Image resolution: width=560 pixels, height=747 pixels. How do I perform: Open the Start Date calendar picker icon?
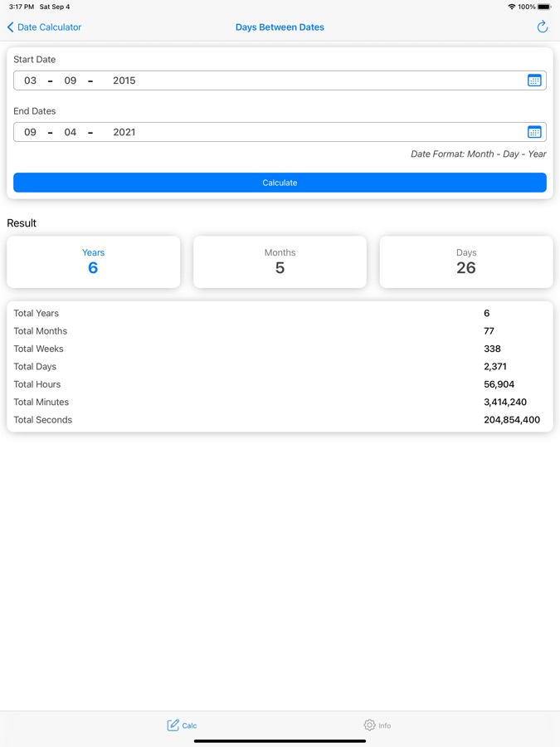tap(534, 81)
